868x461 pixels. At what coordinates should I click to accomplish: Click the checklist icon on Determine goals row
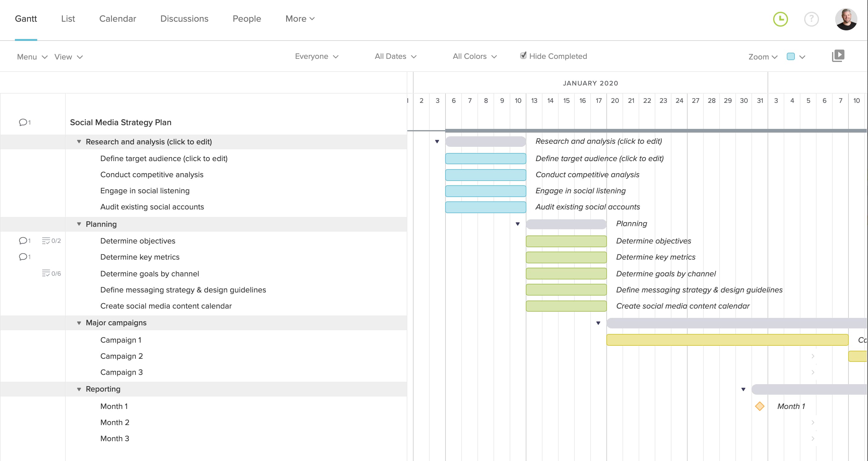pyautogui.click(x=46, y=274)
